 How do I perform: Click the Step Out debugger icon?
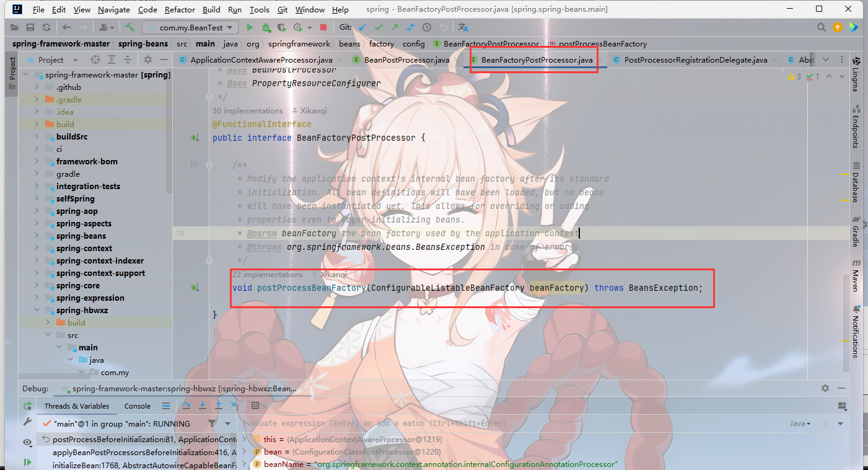pyautogui.click(x=218, y=406)
